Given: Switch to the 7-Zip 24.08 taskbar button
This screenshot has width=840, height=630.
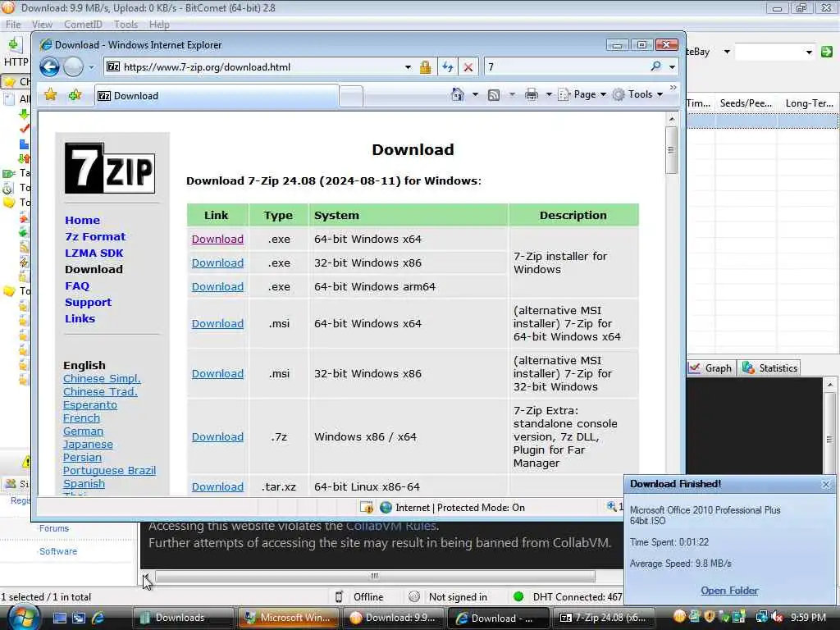Looking at the screenshot, I should pyautogui.click(x=604, y=618).
